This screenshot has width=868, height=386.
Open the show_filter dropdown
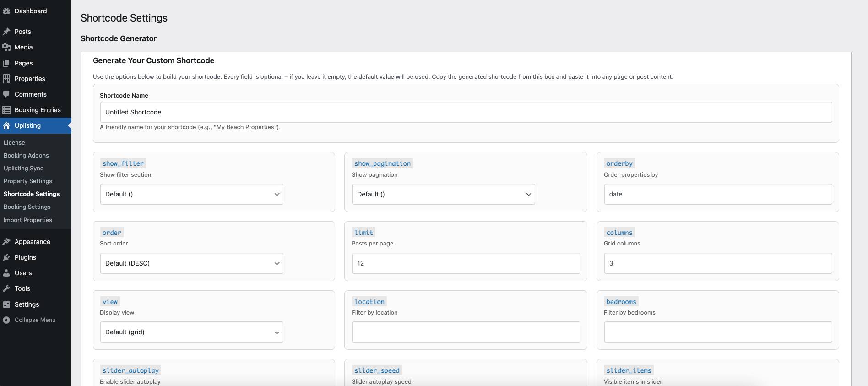click(192, 194)
